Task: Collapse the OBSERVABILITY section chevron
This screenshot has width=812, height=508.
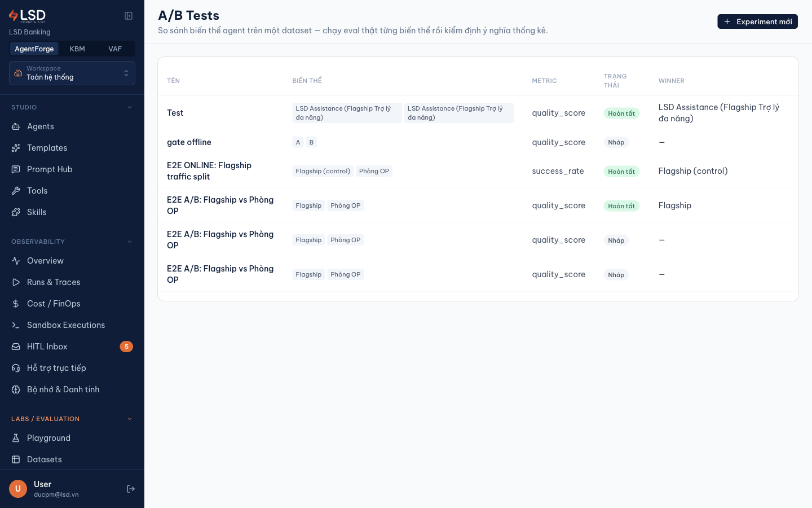Action: [x=130, y=242]
